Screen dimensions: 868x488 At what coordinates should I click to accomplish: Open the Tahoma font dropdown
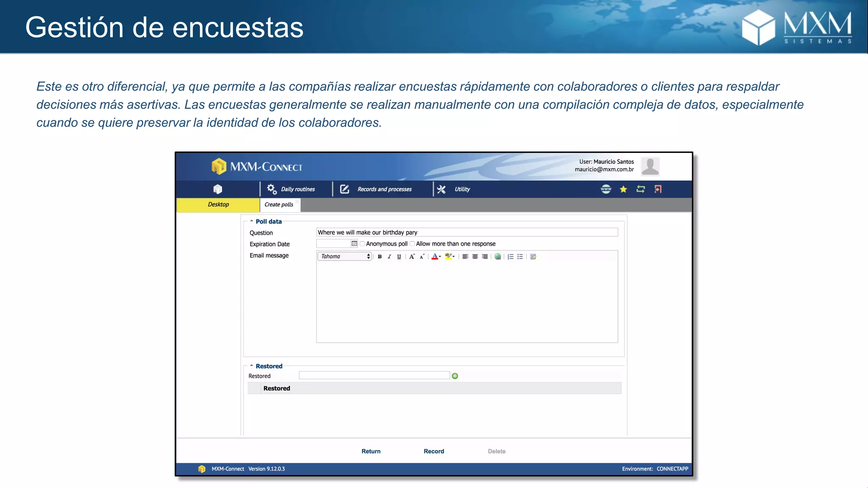pos(345,256)
